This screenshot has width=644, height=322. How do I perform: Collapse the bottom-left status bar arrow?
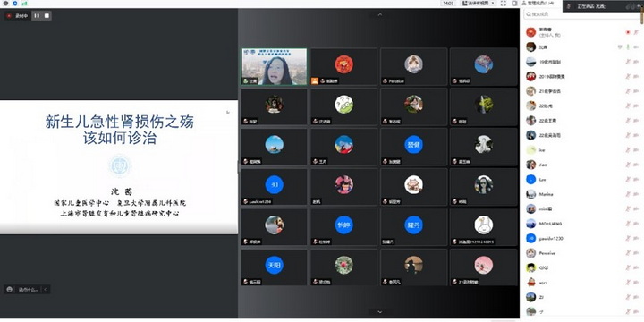pos(46,290)
